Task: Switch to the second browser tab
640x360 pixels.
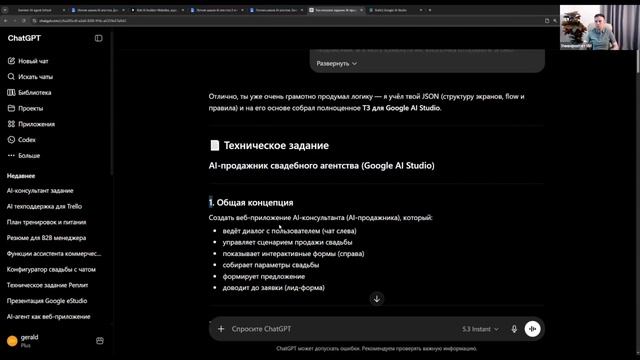Action: tap(97, 10)
